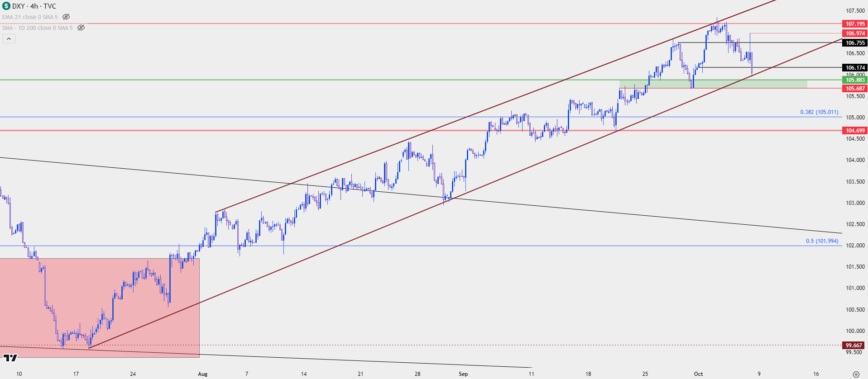
Task: Click the 104.699 red price label
Action: 854,130
